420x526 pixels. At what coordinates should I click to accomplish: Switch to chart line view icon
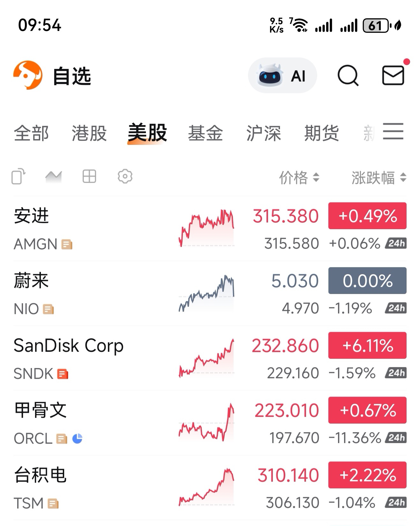[x=54, y=177]
